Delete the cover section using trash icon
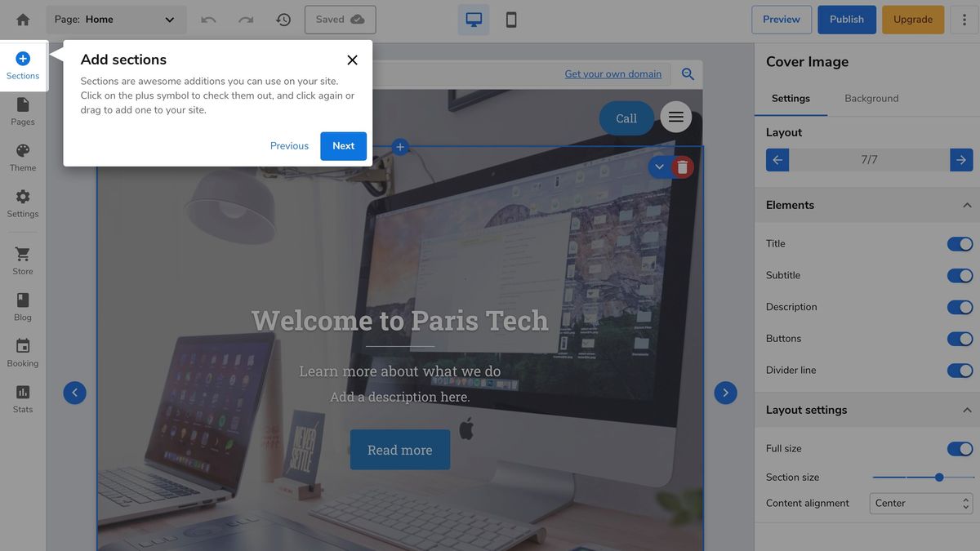980x551 pixels. click(682, 166)
